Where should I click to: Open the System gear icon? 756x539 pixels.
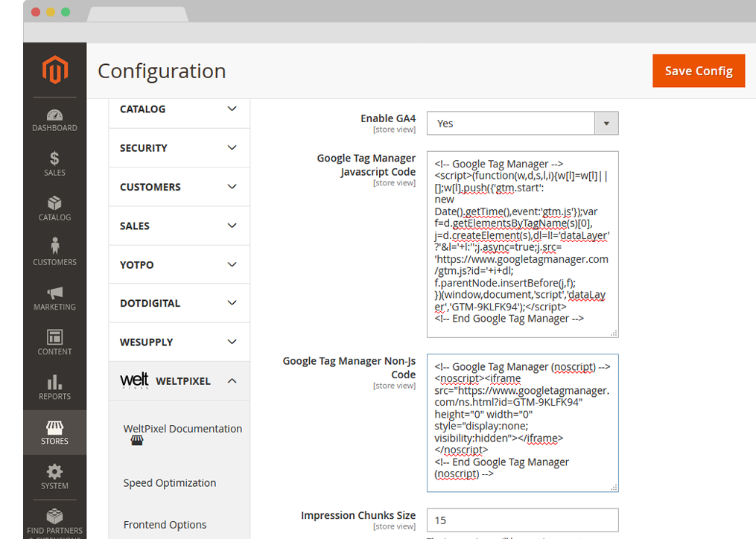click(x=54, y=471)
